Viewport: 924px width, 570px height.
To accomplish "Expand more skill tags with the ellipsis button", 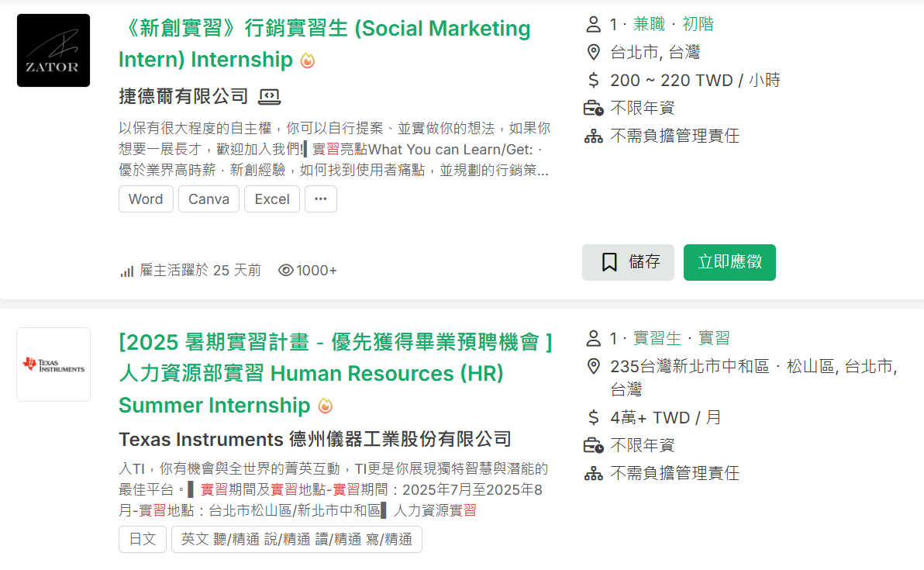I will coord(321,199).
